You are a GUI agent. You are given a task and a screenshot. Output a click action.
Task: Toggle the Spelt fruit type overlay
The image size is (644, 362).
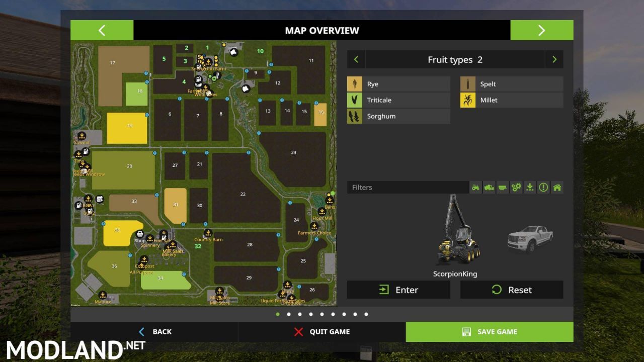click(x=512, y=84)
